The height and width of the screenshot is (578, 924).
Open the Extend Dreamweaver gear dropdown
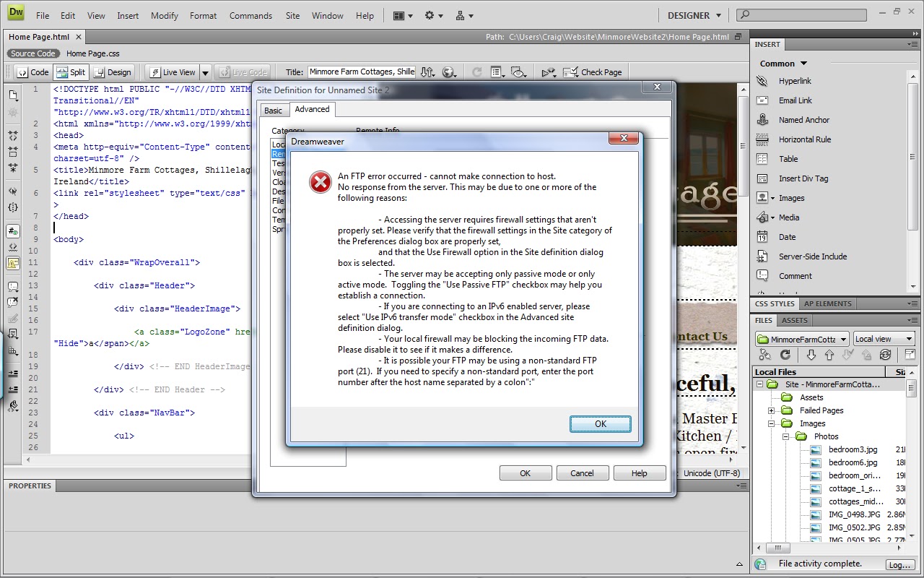point(433,15)
